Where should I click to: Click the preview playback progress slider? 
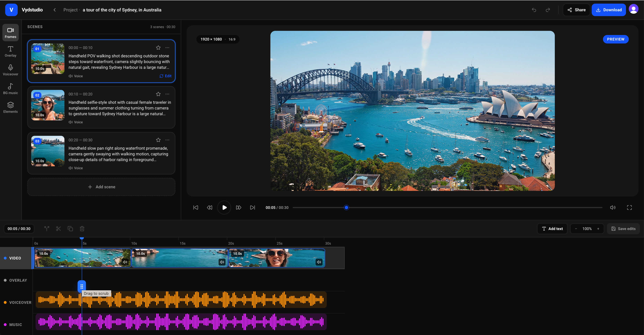tap(448, 208)
